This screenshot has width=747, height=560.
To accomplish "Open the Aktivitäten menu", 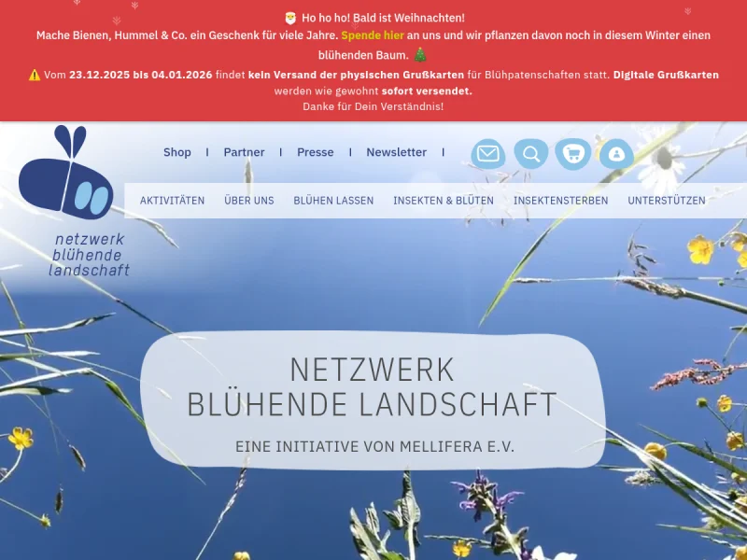I will [172, 201].
